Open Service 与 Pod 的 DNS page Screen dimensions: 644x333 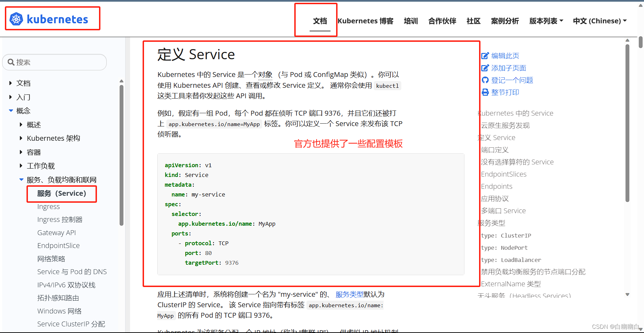pos(72,272)
